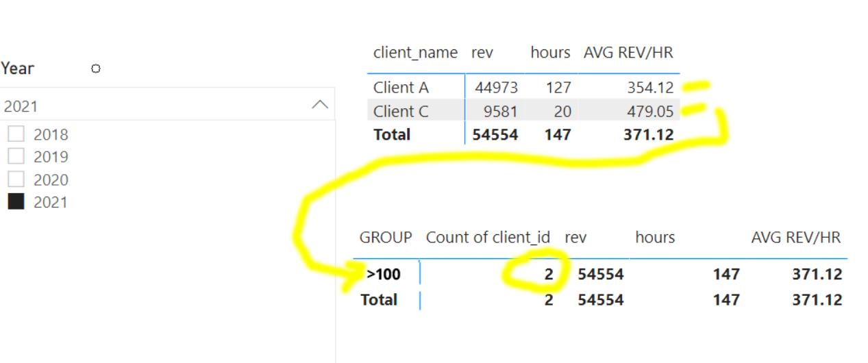Sort top table by AVG REV/HR header
The image size is (868, 363).
click(628, 53)
